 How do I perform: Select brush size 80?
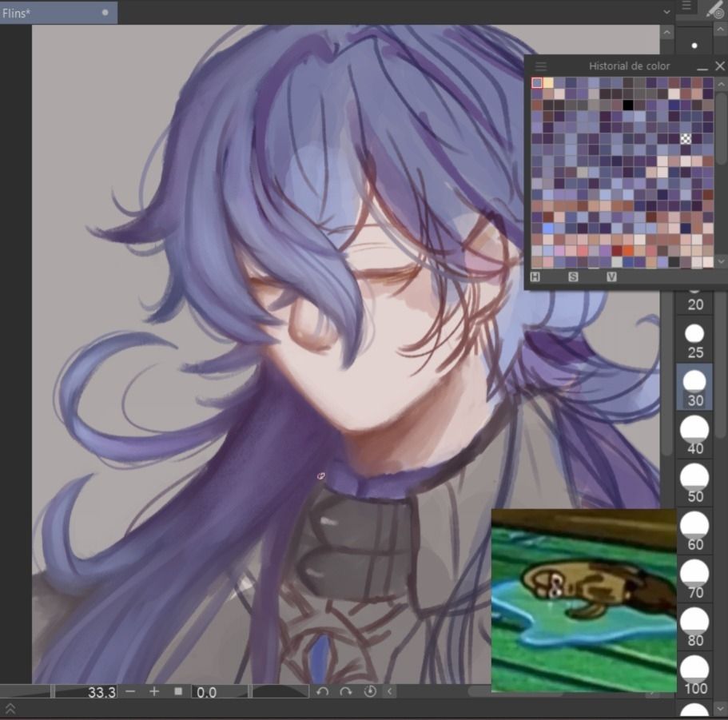click(694, 627)
